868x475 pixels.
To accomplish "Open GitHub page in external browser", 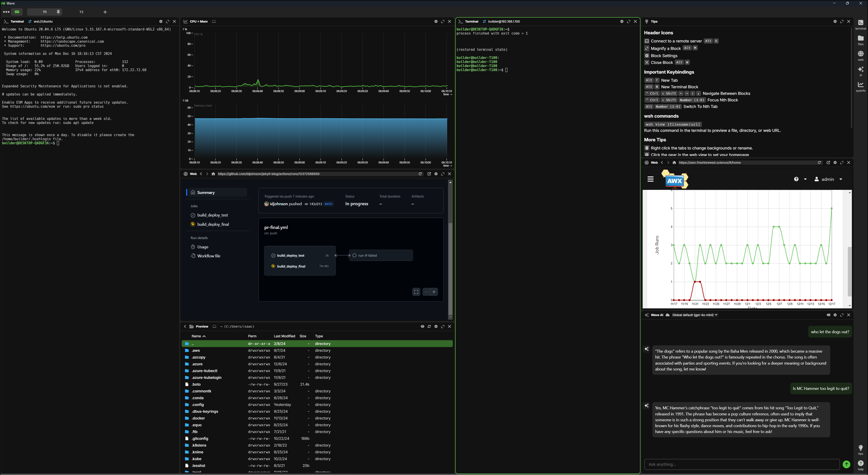I will point(429,174).
